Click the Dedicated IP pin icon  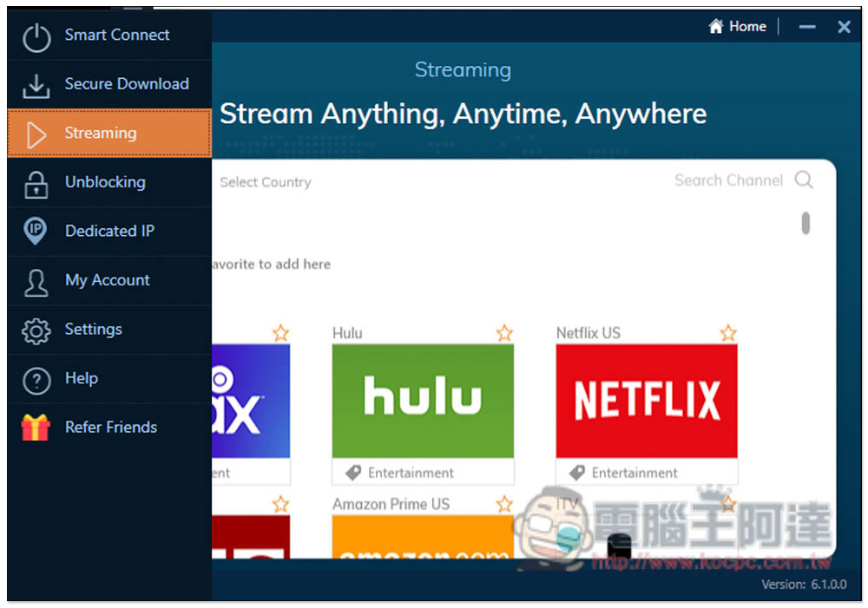point(36,232)
